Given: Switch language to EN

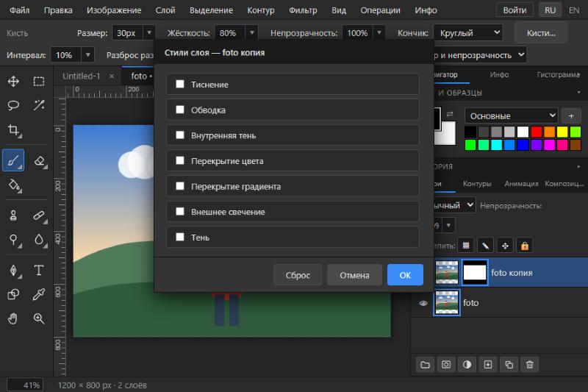Looking at the screenshot, I should click(574, 10).
